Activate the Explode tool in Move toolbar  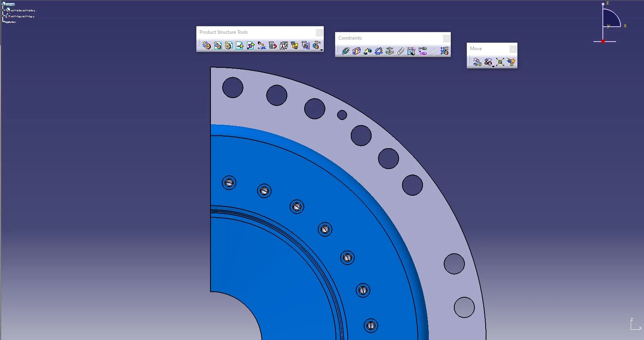coord(500,62)
